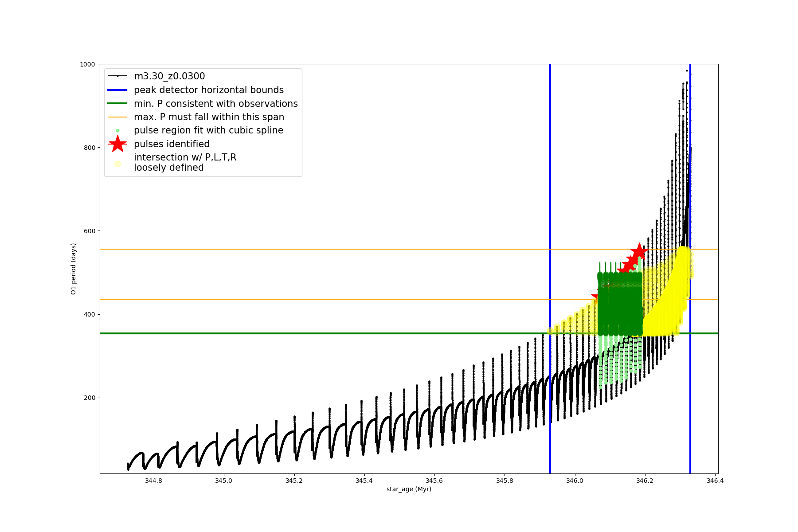The image size is (798, 532).
Task: Click the right blue vertical bound line
Action: point(690,133)
